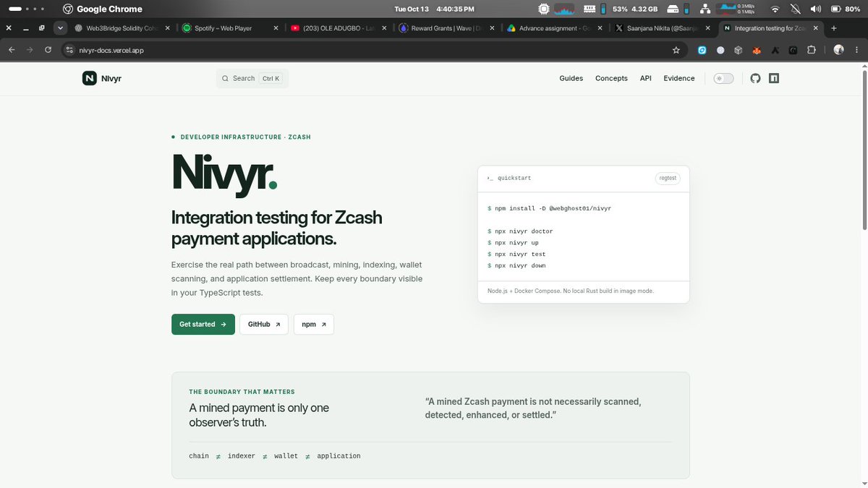
Task: Click the npx nivyr test line
Action: [x=516, y=254]
